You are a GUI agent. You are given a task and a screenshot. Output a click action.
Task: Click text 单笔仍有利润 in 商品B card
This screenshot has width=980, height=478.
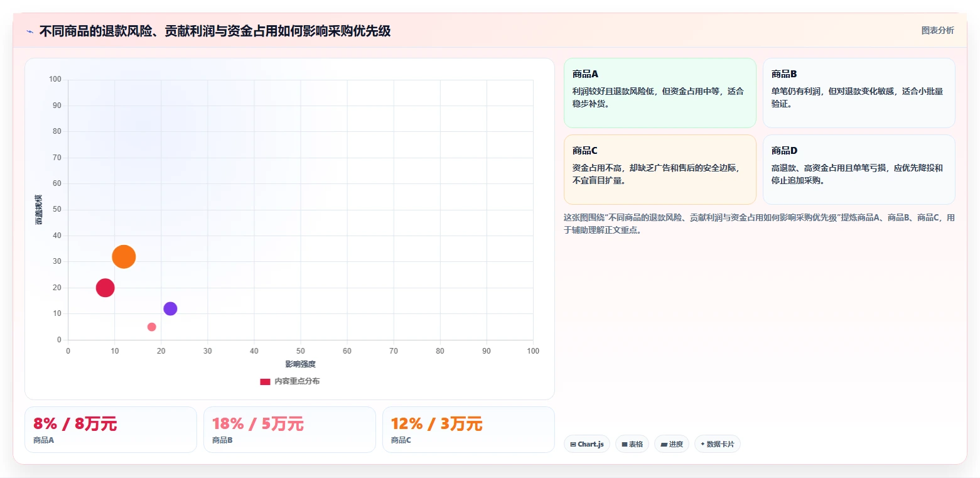coord(795,91)
